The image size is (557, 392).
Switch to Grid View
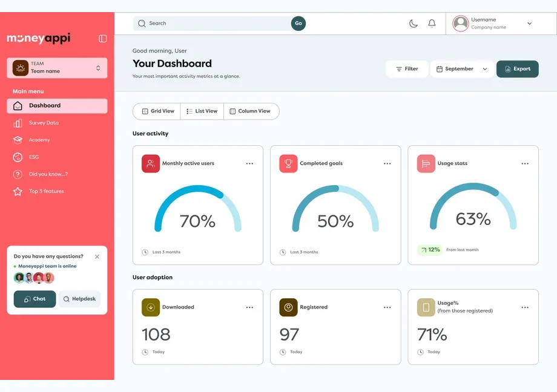click(157, 111)
